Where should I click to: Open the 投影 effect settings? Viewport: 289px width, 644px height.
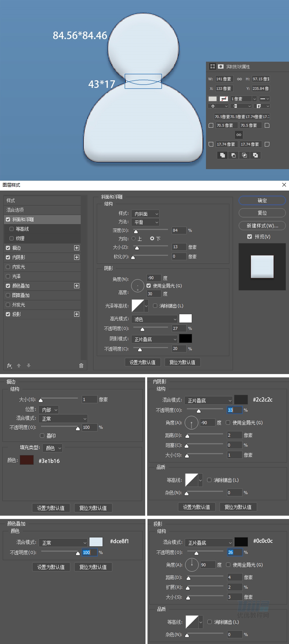point(17,314)
